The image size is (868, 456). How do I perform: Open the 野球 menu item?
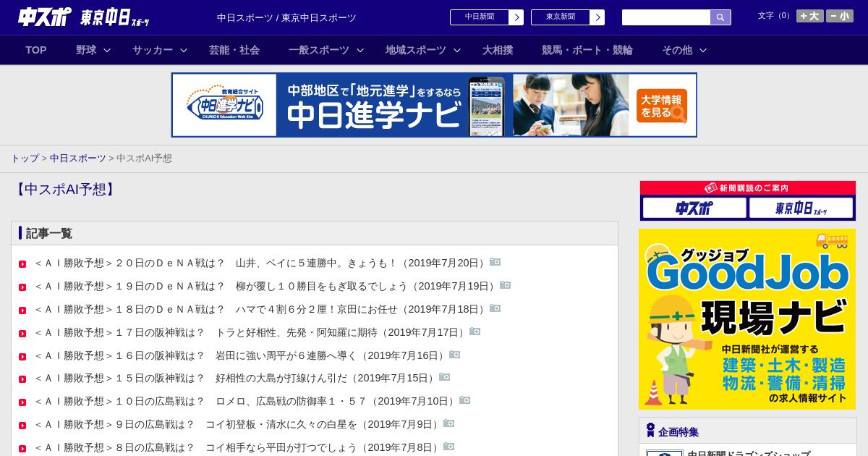86,50
